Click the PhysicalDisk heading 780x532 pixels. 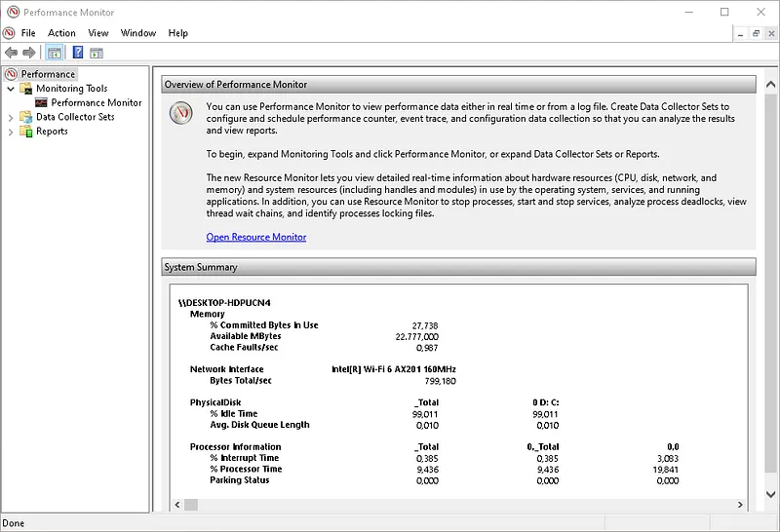(215, 402)
